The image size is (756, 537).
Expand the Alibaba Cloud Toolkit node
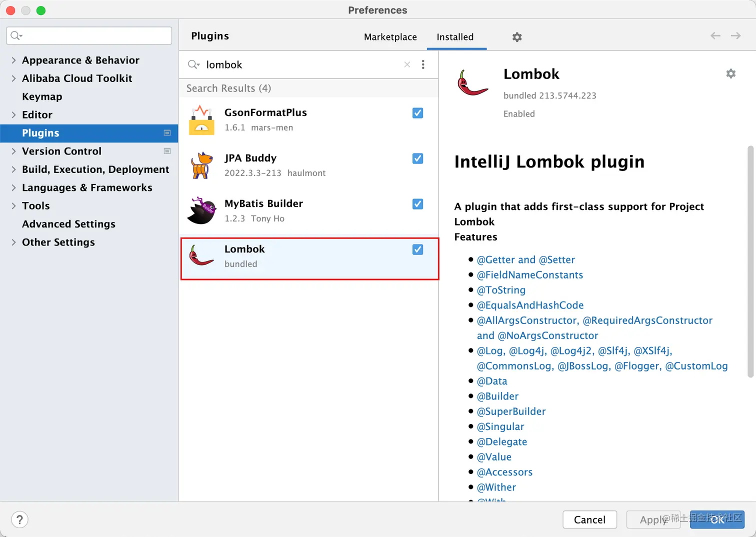coord(13,78)
